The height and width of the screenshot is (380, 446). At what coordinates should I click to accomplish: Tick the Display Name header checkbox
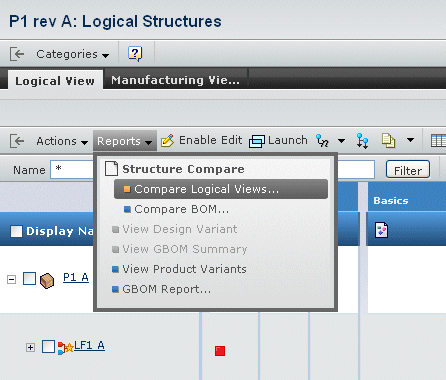[x=16, y=231]
